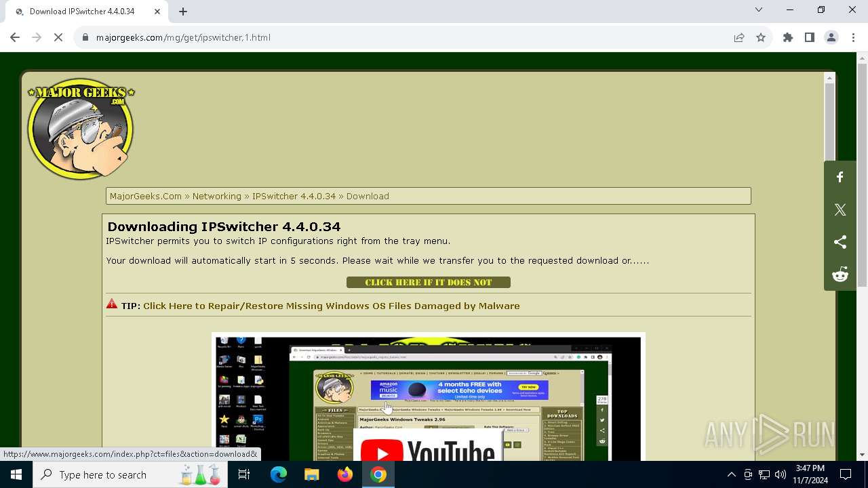
Task: Open the volume control in system tray
Action: (x=781, y=474)
